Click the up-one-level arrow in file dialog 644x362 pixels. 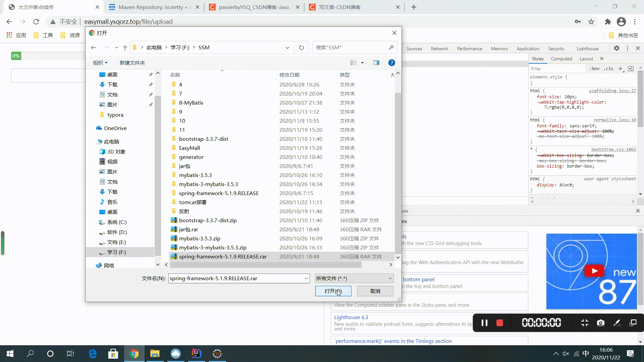(x=125, y=48)
